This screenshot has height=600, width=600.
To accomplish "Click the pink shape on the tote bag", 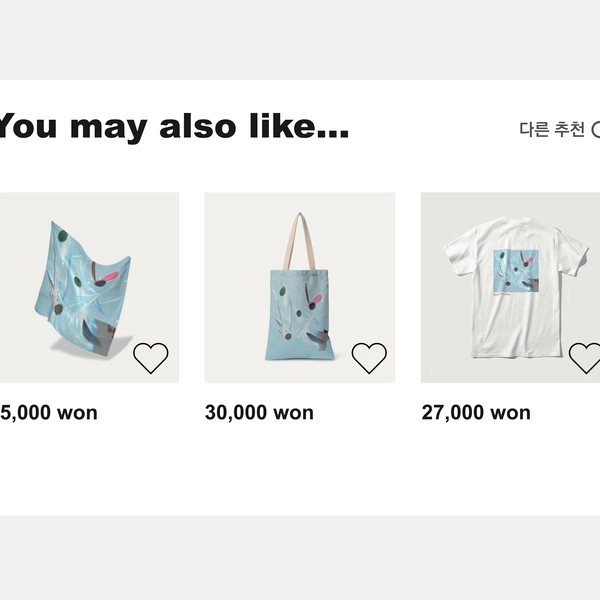I will (316, 298).
